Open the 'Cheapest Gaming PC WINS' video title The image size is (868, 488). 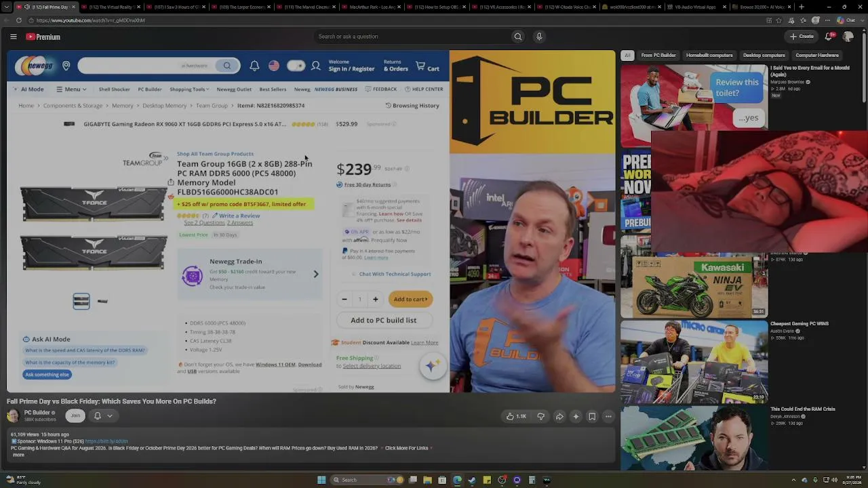click(800, 324)
